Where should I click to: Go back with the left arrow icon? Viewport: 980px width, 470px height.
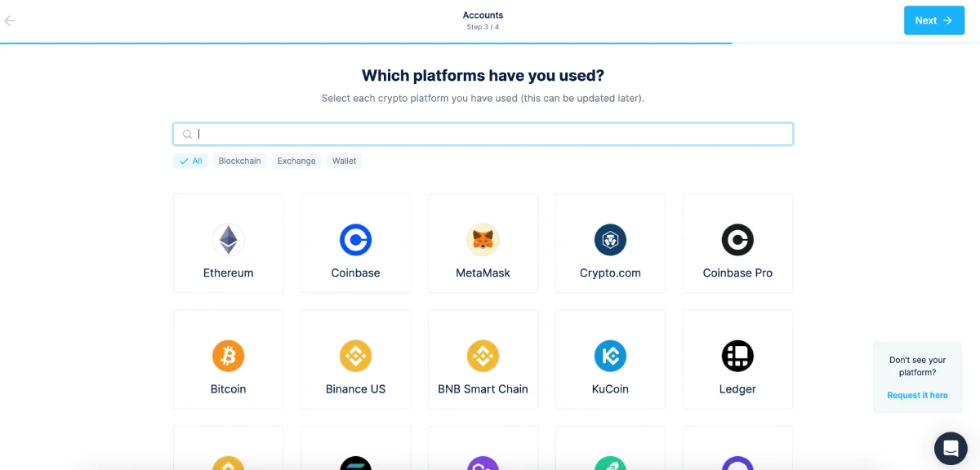10,20
